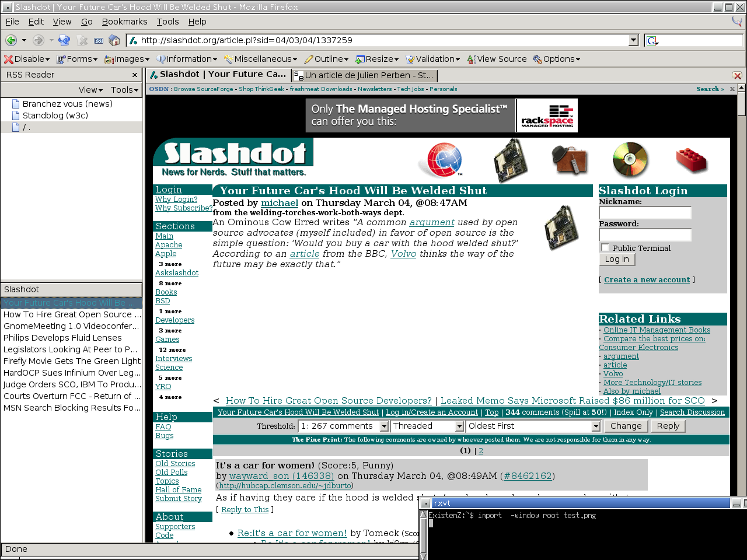Switch to the Un article de Julien Perben tab
747x560 pixels.
point(364,76)
